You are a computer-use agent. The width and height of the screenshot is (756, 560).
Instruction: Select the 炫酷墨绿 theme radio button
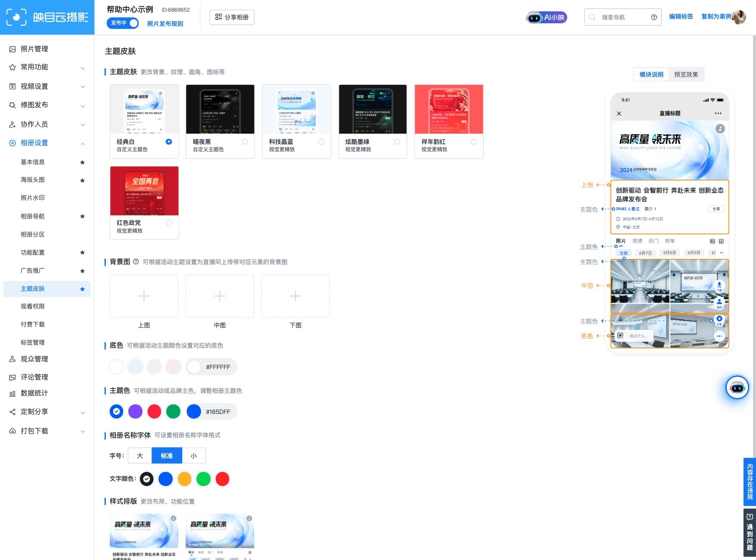(x=397, y=142)
